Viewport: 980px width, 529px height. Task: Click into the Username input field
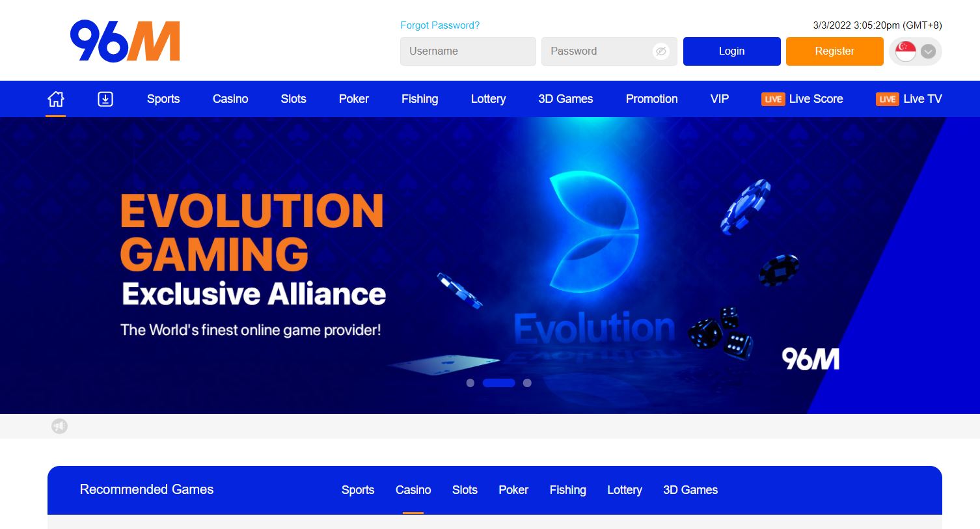(x=468, y=51)
